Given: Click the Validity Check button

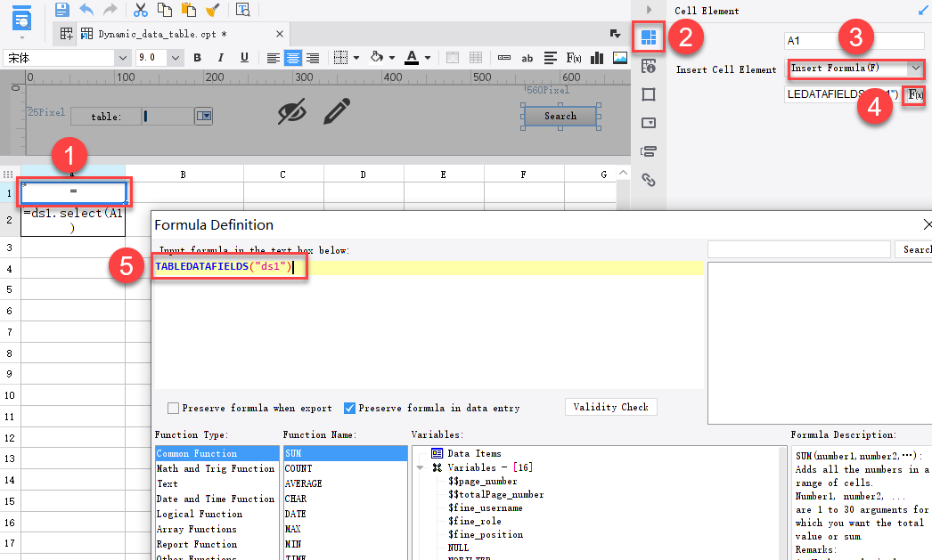Looking at the screenshot, I should pos(611,407).
